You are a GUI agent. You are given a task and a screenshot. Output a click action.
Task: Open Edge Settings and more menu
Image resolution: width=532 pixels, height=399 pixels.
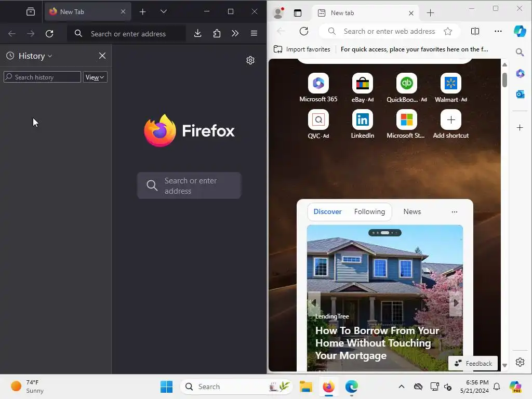tap(498, 31)
